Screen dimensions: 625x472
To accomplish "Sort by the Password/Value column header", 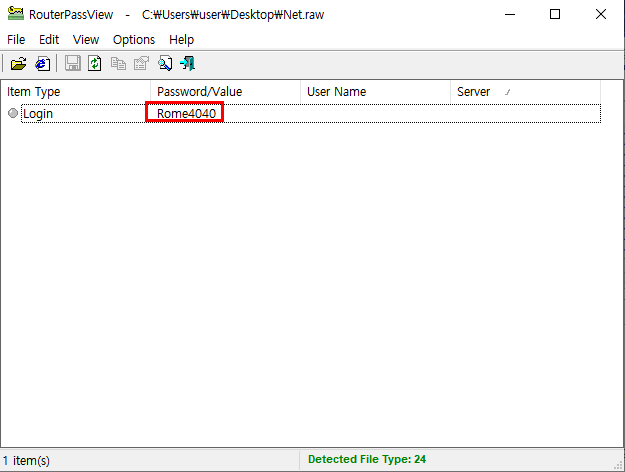I will (225, 92).
